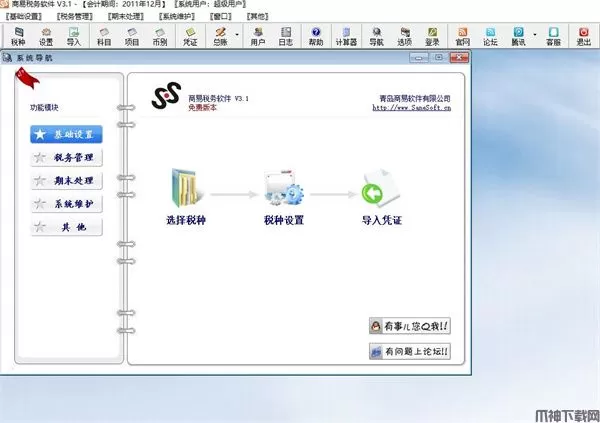This screenshot has width=600, height=423.
Task: Expand the dropdown arrow beside 腾讯
Action: tap(535, 35)
